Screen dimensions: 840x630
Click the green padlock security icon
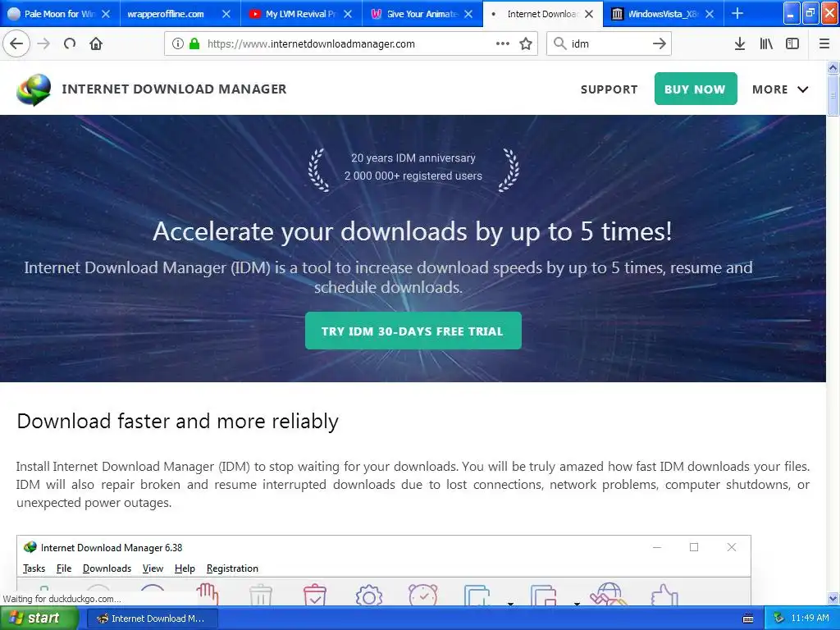point(194,44)
